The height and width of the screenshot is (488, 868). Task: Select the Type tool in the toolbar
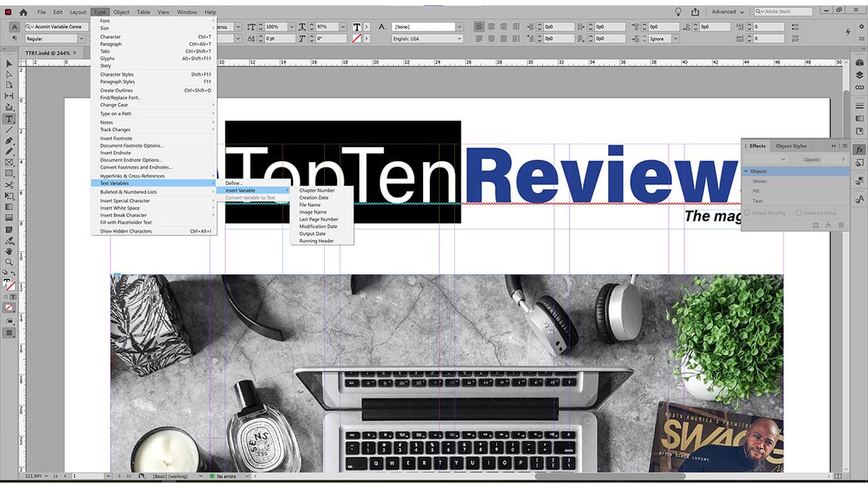pyautogui.click(x=10, y=120)
